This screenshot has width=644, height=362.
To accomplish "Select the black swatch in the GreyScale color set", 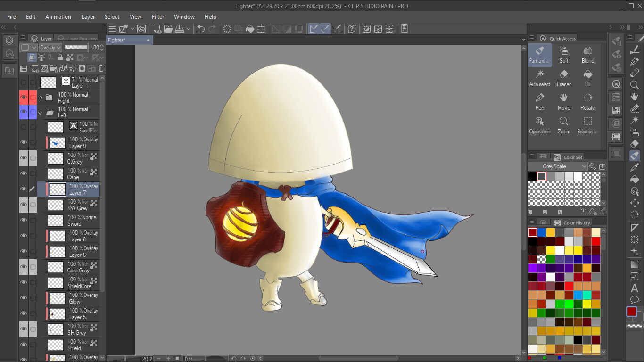I will 533,176.
